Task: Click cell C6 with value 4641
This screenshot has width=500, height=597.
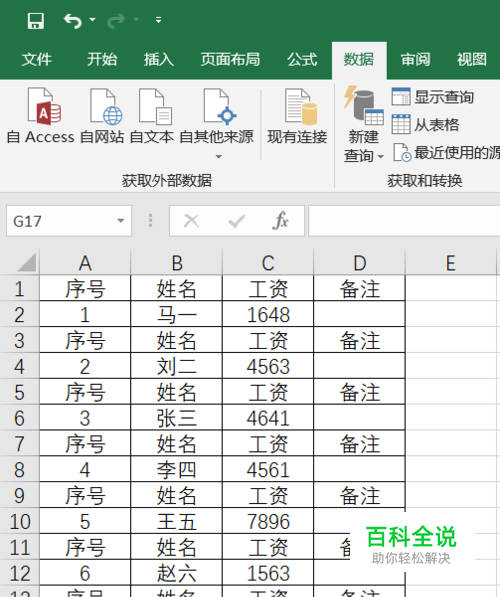Action: pos(268,418)
